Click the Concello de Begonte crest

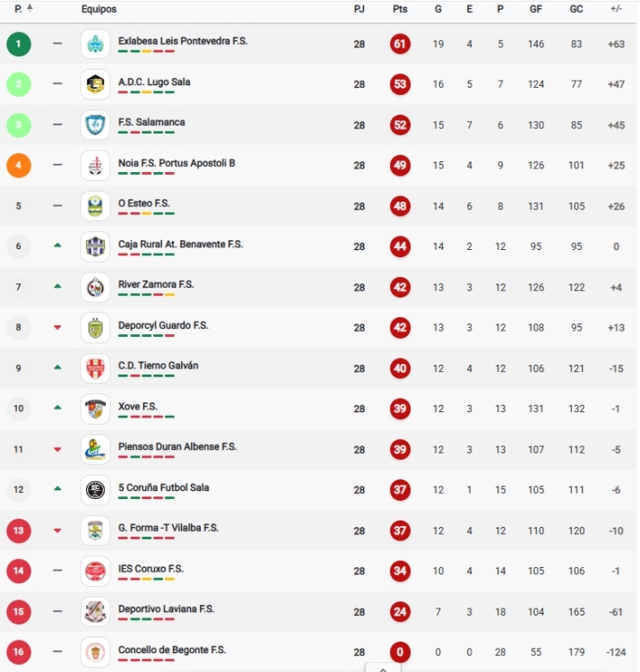[x=95, y=651]
